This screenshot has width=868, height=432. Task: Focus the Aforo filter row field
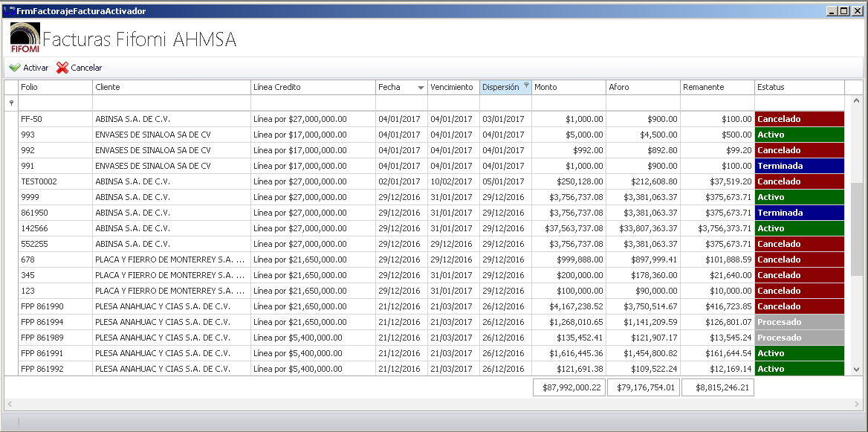[644, 103]
